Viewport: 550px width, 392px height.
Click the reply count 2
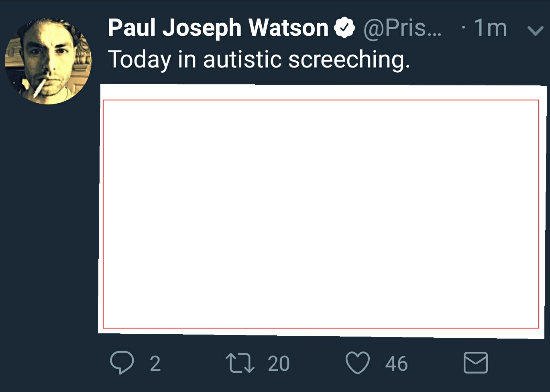pos(155,363)
